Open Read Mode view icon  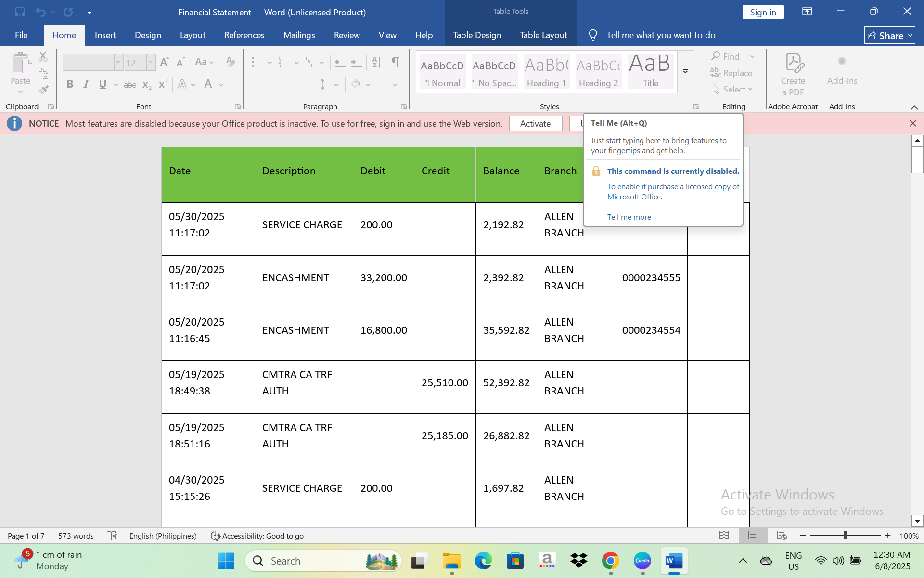click(724, 536)
